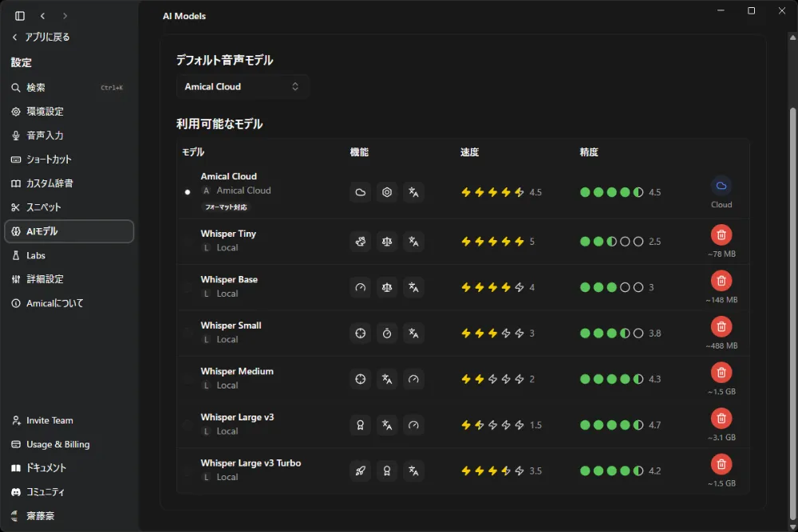Delete the Whisper Large v3 Turbo model
Screen dimensions: 798x532
721,464
